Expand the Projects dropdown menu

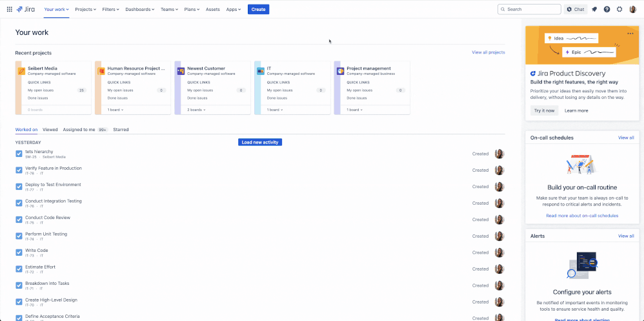(x=85, y=9)
